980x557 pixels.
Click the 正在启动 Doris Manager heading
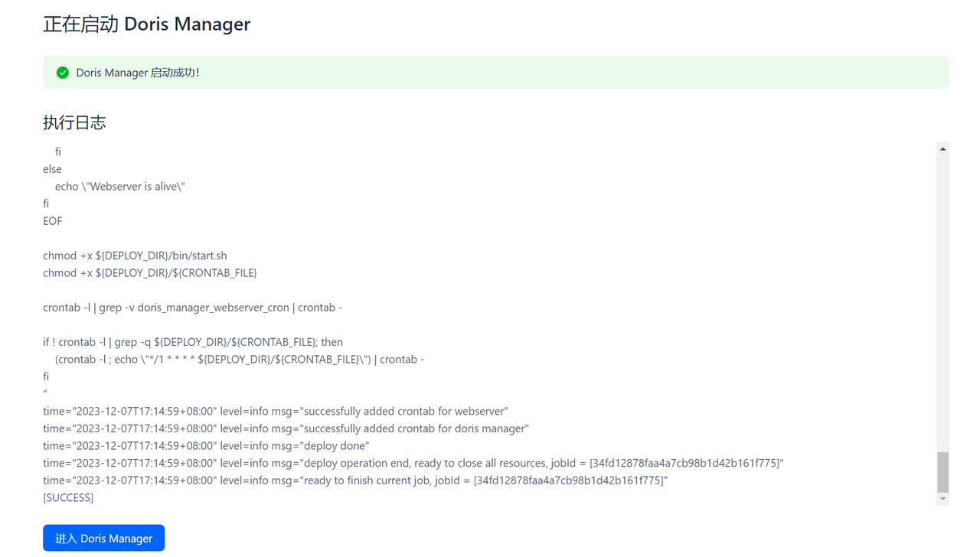[x=147, y=24]
